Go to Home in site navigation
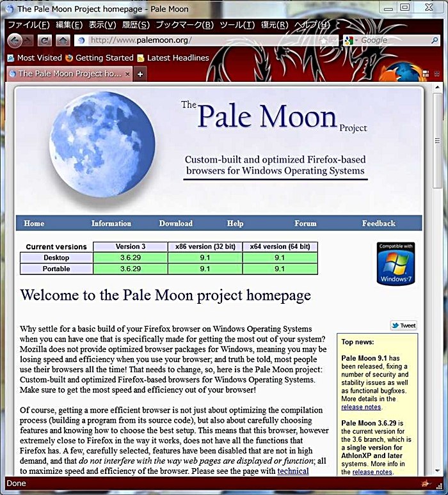This screenshot has width=448, height=495. click(34, 223)
